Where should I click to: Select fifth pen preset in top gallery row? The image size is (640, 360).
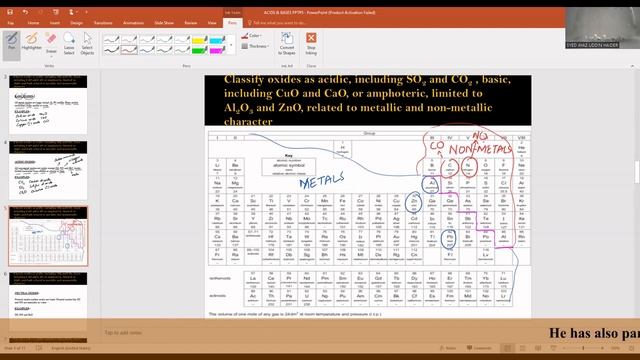(182, 40)
